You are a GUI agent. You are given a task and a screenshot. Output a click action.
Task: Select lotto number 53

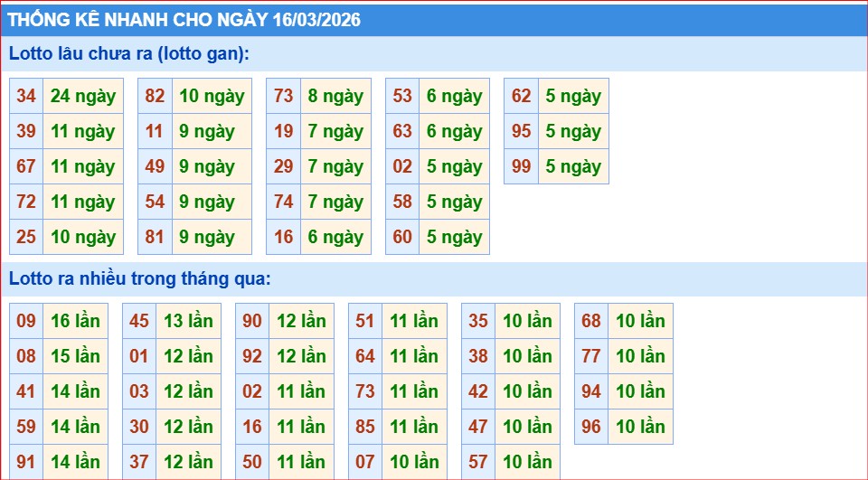tap(402, 96)
